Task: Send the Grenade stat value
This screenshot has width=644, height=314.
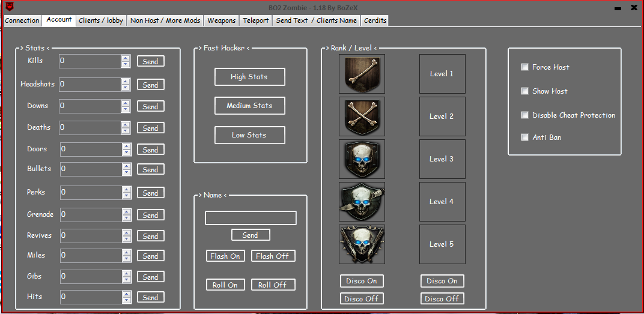Action: [x=151, y=215]
